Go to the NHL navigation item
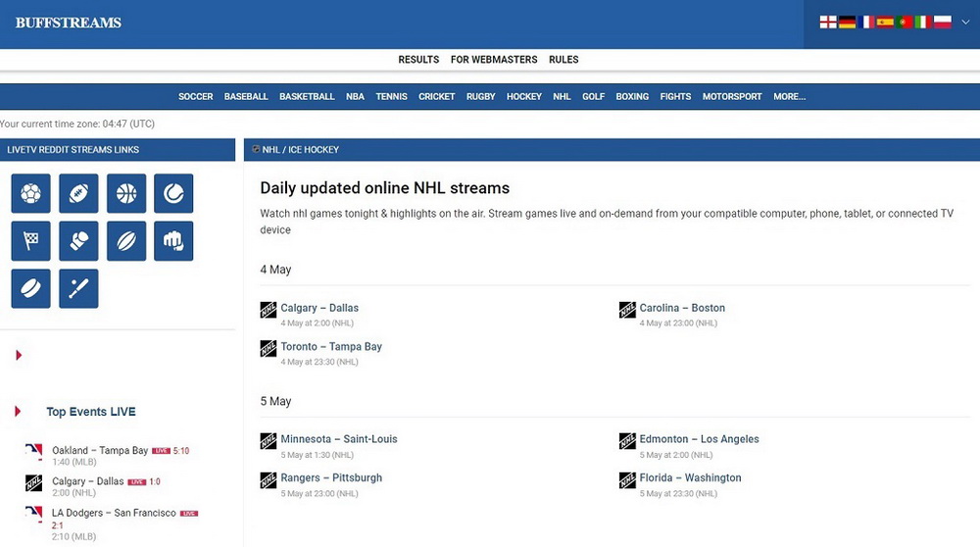The image size is (980, 547). pyautogui.click(x=562, y=97)
